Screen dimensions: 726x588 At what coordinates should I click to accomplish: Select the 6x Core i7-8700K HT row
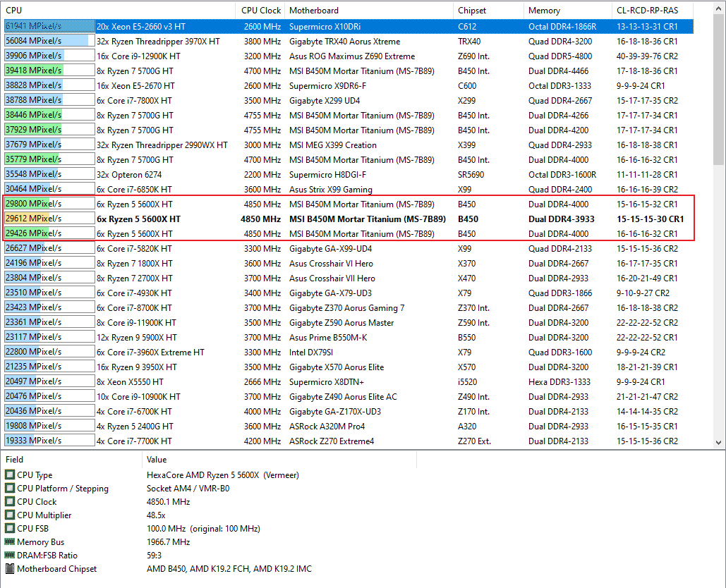(349, 307)
